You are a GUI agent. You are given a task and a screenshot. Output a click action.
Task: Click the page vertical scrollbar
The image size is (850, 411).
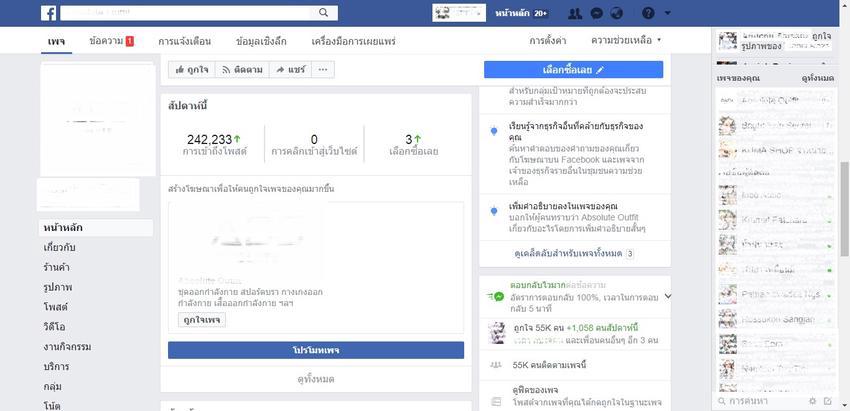[x=845, y=209]
